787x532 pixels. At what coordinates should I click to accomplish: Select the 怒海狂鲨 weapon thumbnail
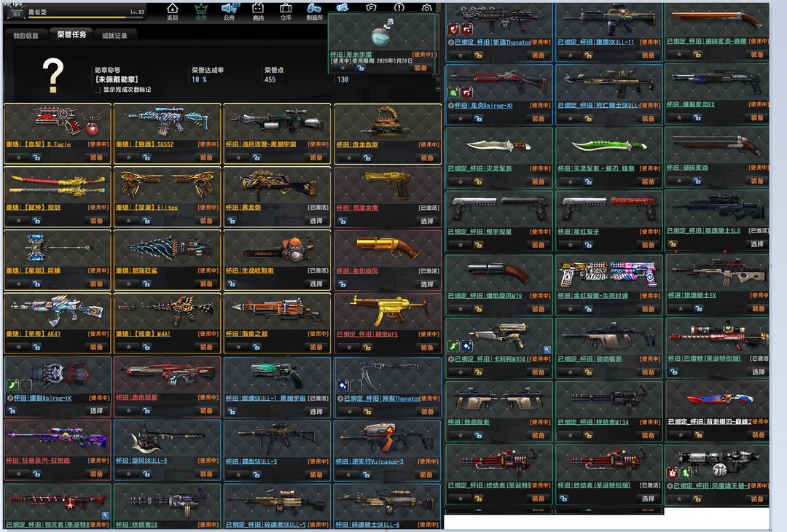[167, 249]
